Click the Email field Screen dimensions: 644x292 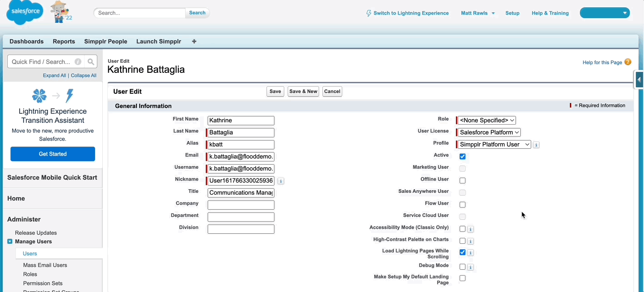241,157
